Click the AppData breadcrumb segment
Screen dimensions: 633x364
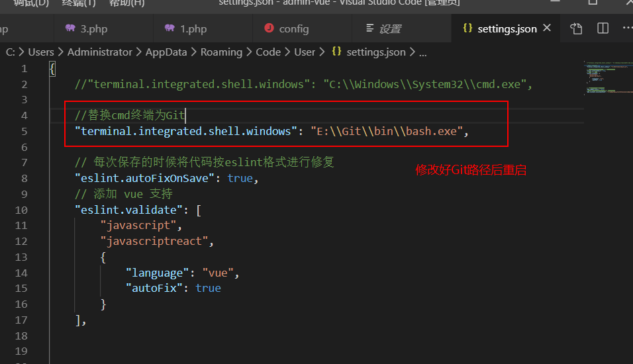click(x=166, y=52)
